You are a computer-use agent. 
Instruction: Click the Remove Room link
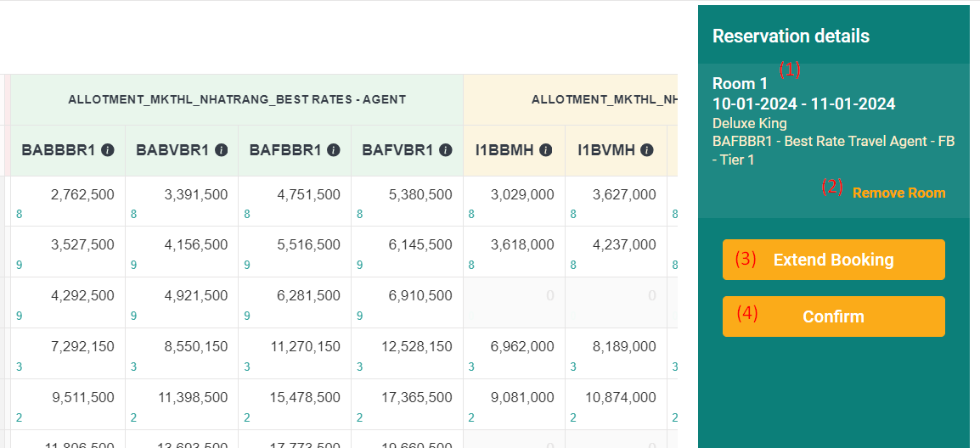pos(898,193)
